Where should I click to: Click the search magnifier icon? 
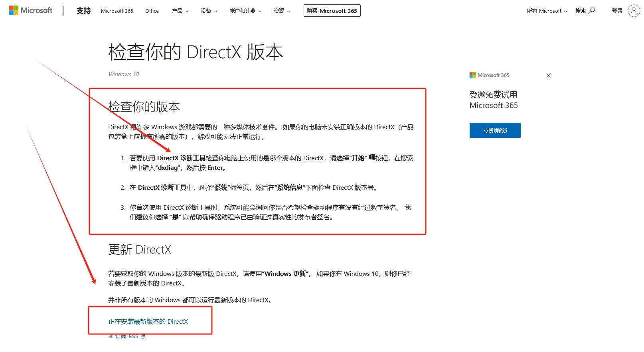tap(592, 11)
